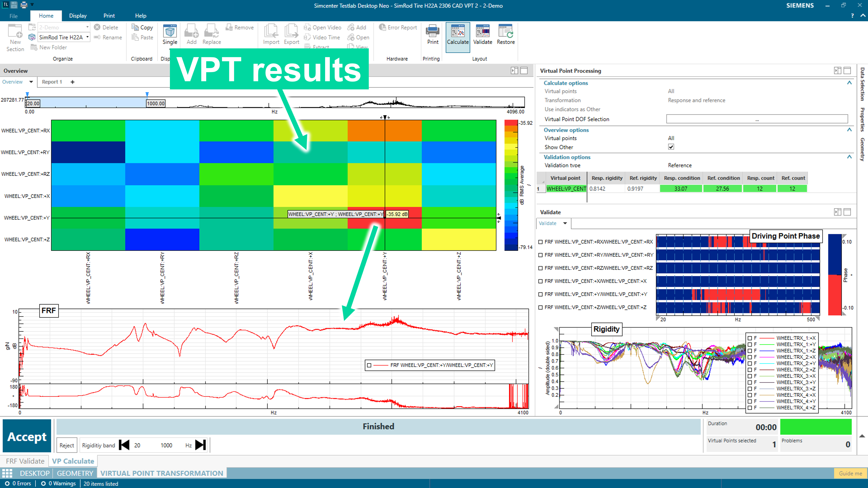Viewport: 868px width, 488px height.
Task: Open the SimRod Tire H22A dropdown
Action: point(88,37)
